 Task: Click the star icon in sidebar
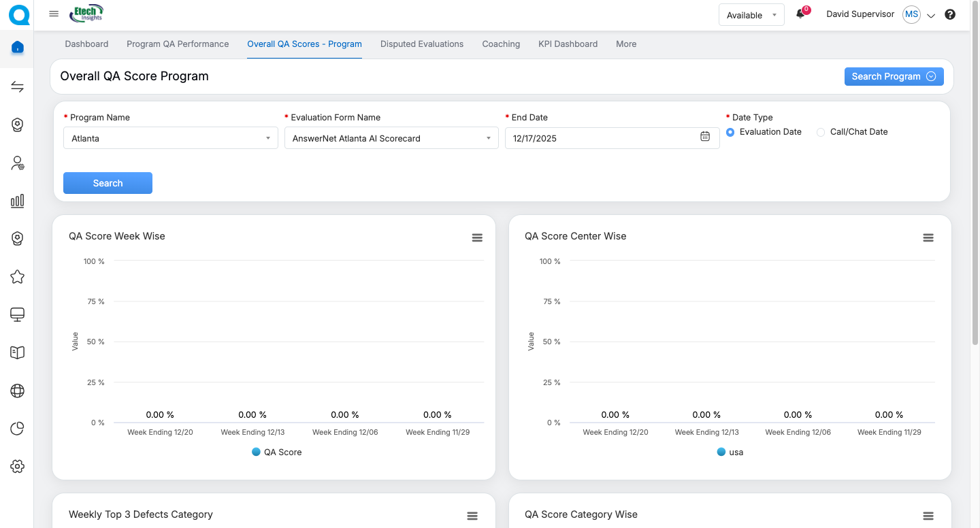tap(18, 277)
